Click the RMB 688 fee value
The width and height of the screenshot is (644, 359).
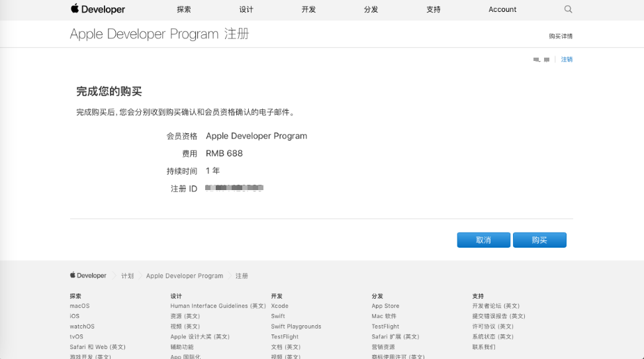click(224, 154)
